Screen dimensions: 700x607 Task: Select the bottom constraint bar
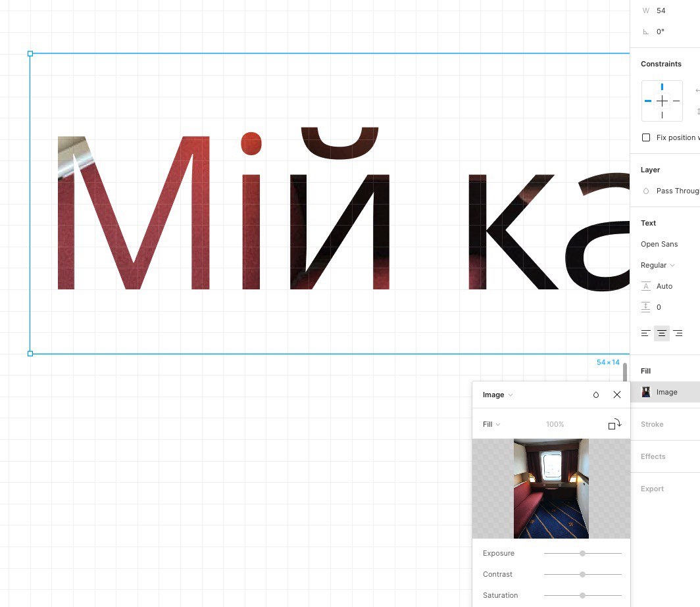[662, 115]
